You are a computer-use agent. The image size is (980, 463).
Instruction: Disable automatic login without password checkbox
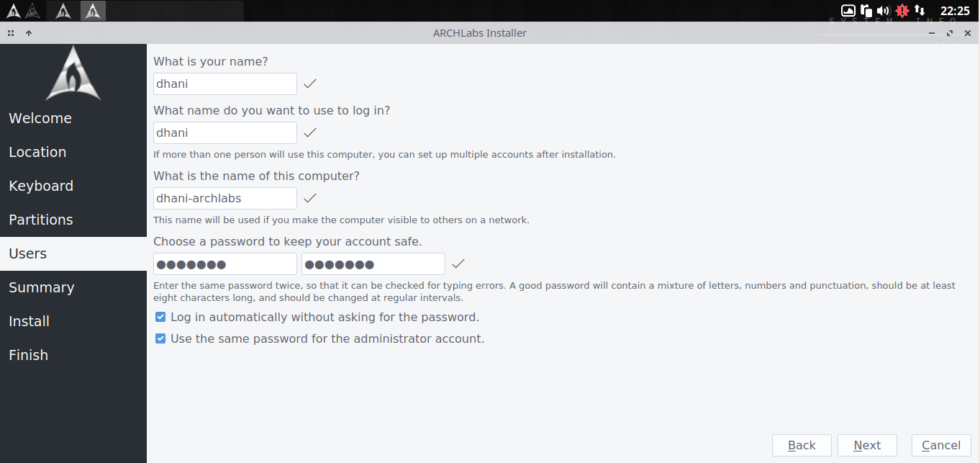coord(160,317)
